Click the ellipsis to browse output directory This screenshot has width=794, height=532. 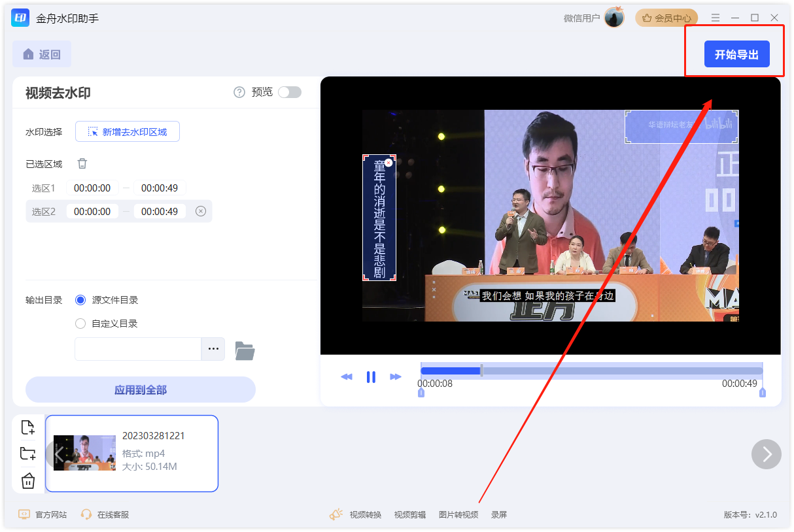[213, 349]
